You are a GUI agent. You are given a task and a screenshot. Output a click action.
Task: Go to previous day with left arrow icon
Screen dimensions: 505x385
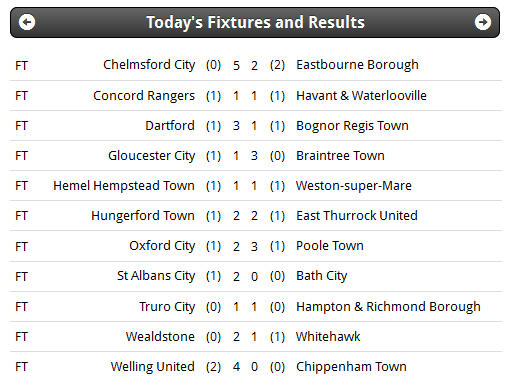(x=27, y=22)
